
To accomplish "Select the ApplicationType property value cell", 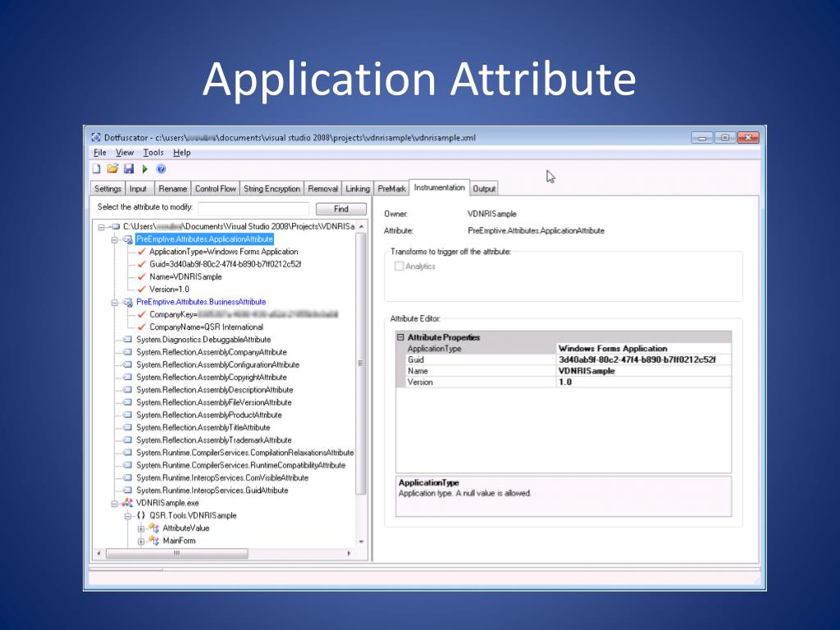I will pyautogui.click(x=644, y=349).
